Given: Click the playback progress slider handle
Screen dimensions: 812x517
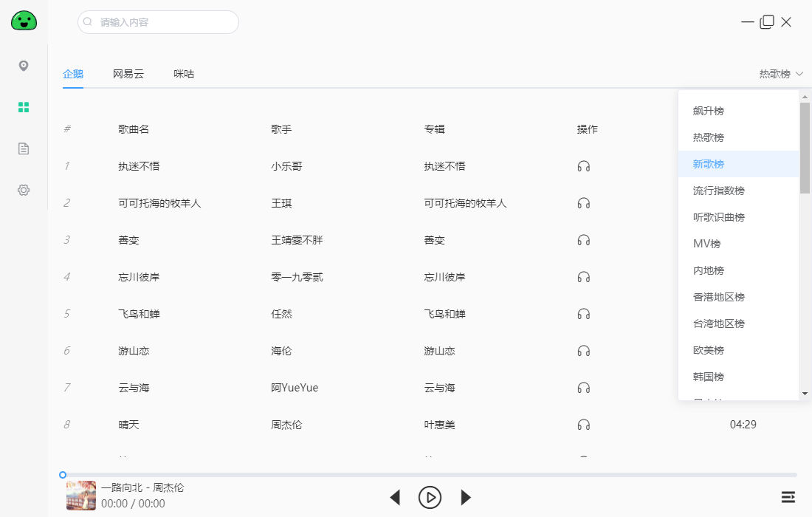Looking at the screenshot, I should [x=63, y=475].
